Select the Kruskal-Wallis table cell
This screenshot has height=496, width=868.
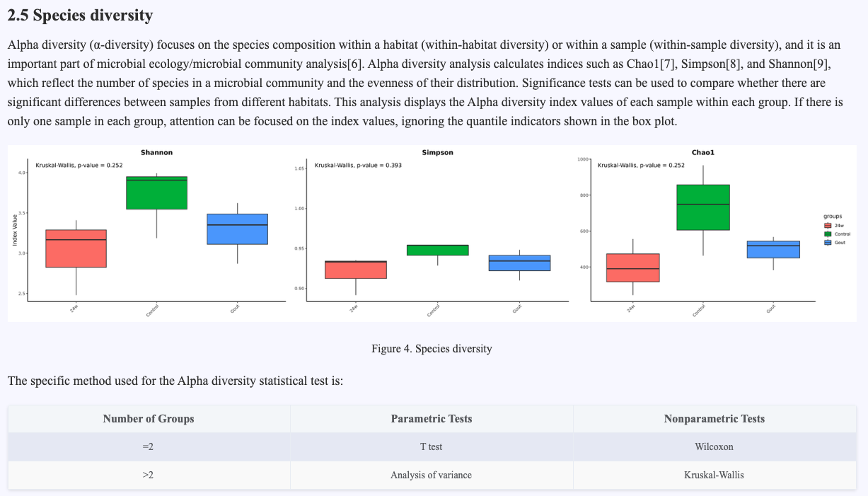[x=714, y=475]
